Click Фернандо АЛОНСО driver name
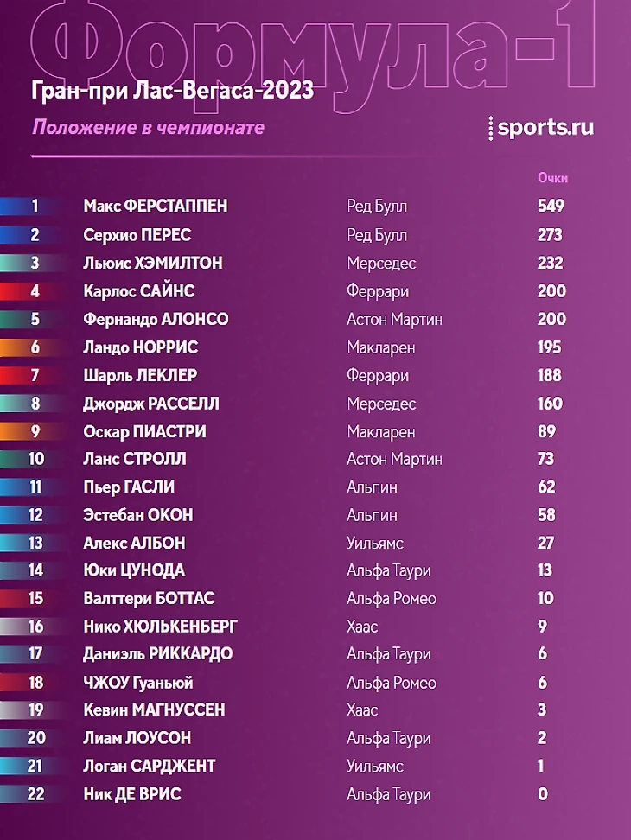Screen dimensions: 631x840 pos(156,319)
